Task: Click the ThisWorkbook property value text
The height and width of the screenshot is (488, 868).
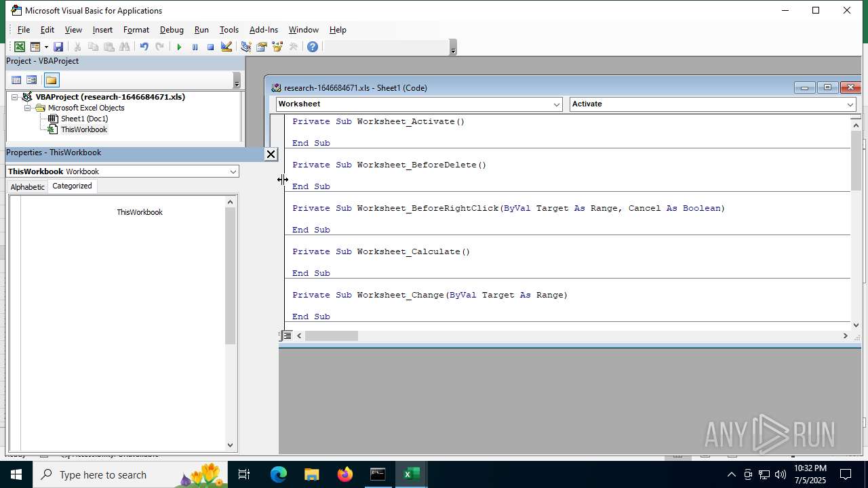Action: (x=140, y=212)
